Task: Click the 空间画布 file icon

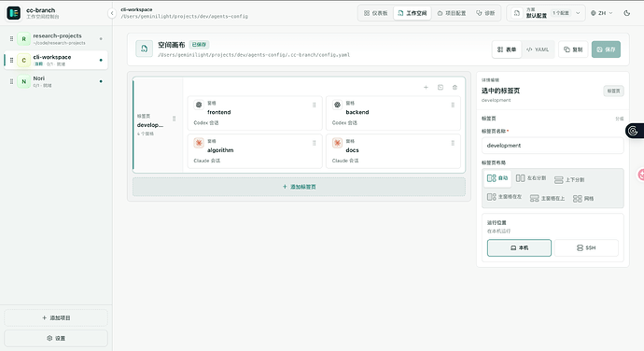Action: pos(144,49)
